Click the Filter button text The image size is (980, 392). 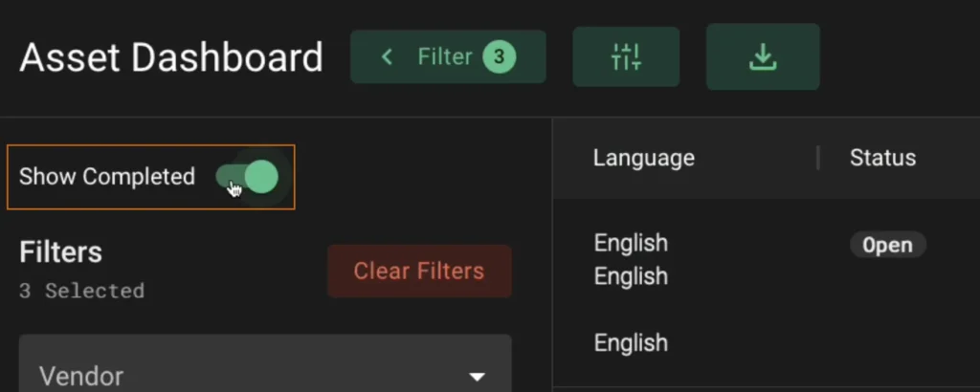[x=445, y=57]
